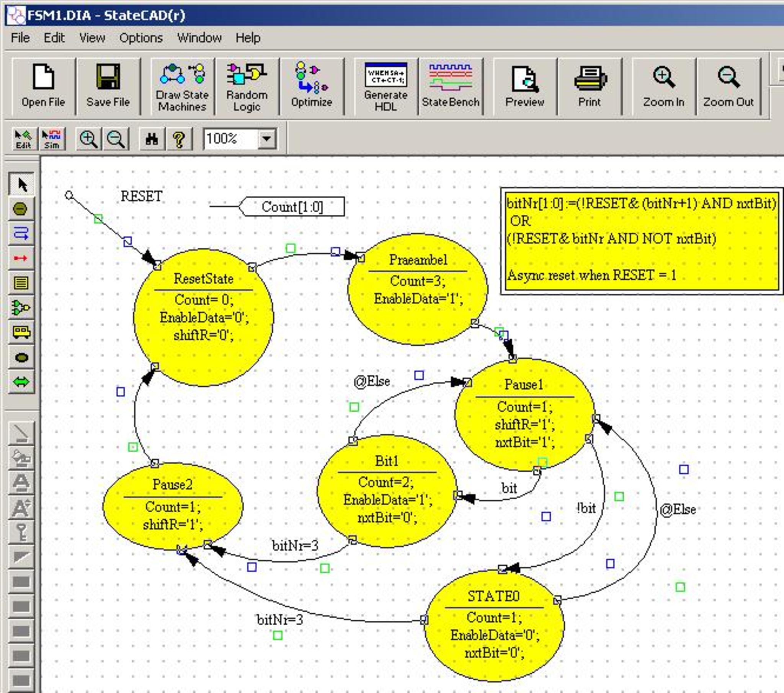Click the yellow bus vehicle tool
Image resolution: width=784 pixels, height=693 pixels.
[21, 332]
